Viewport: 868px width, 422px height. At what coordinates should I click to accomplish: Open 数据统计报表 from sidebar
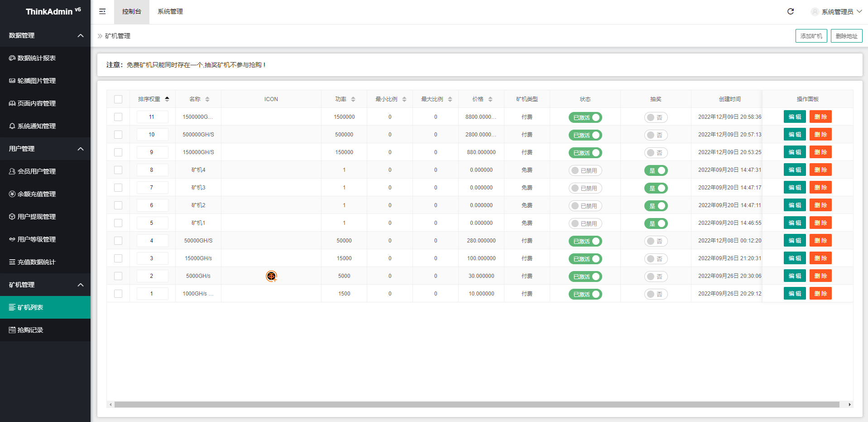[36, 58]
